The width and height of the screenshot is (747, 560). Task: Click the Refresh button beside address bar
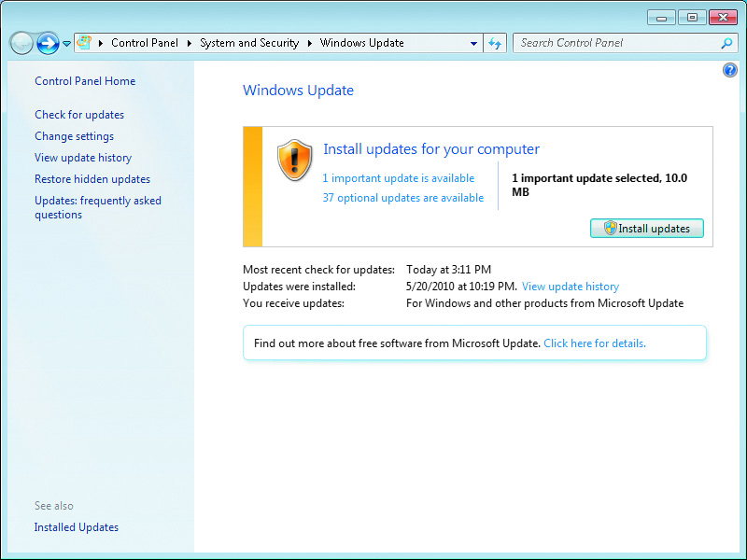click(x=495, y=43)
